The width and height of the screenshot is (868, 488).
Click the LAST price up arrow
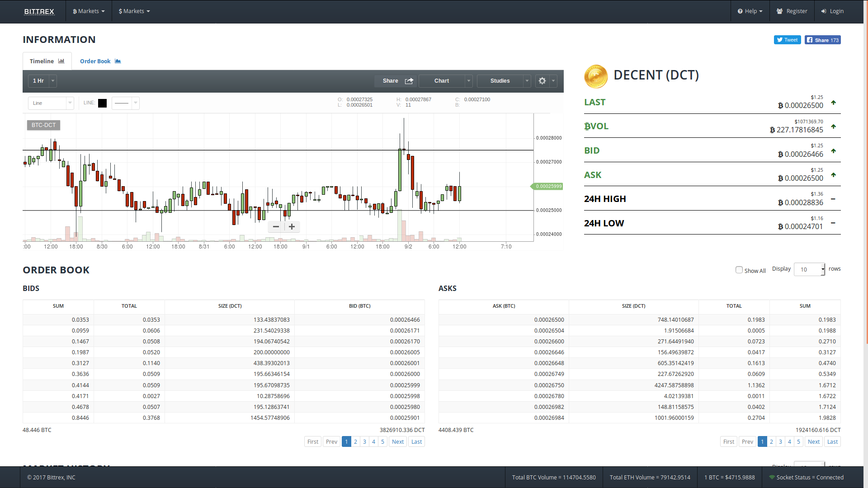pos(833,103)
